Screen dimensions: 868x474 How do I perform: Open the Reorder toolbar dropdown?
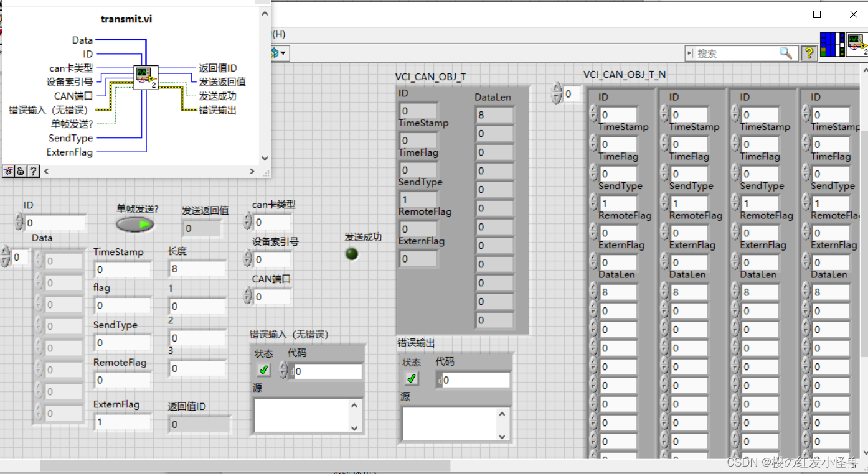(x=279, y=53)
